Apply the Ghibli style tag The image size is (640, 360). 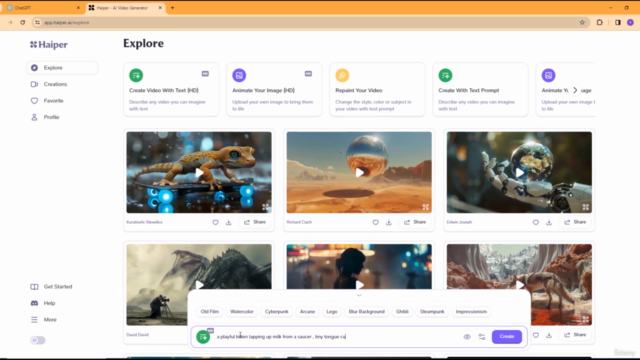pos(402,311)
